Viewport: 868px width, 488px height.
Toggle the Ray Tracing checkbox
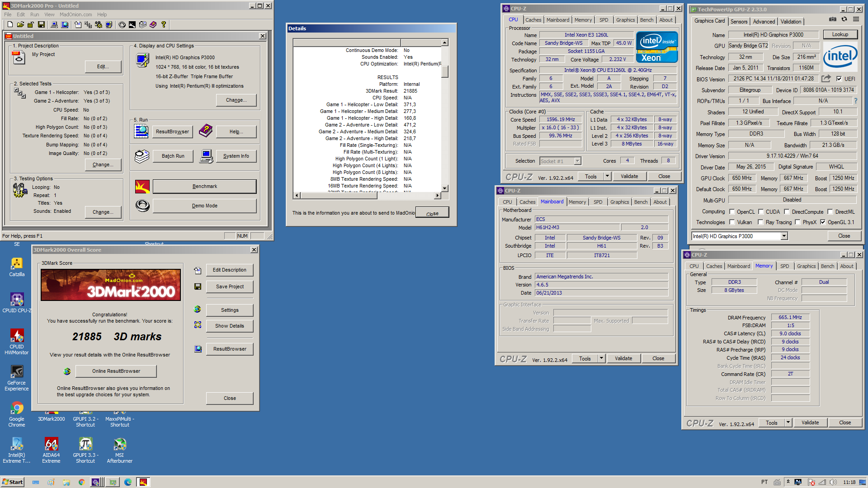click(x=761, y=222)
